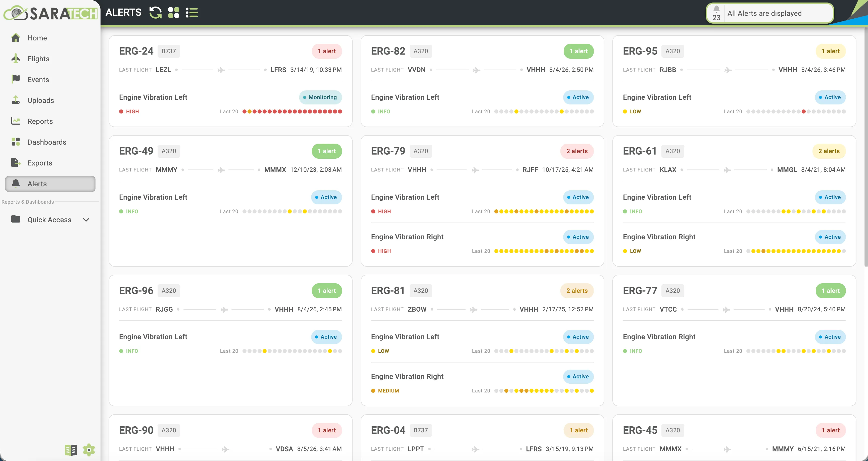
Task: Click the Flights airplane icon
Action: (16, 58)
